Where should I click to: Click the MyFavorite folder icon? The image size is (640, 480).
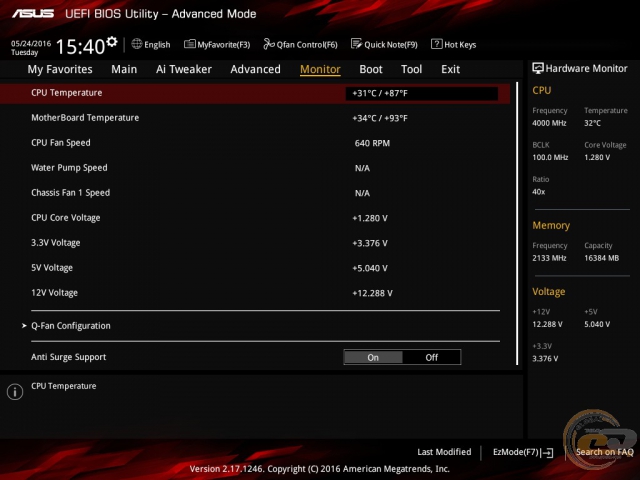click(x=189, y=44)
